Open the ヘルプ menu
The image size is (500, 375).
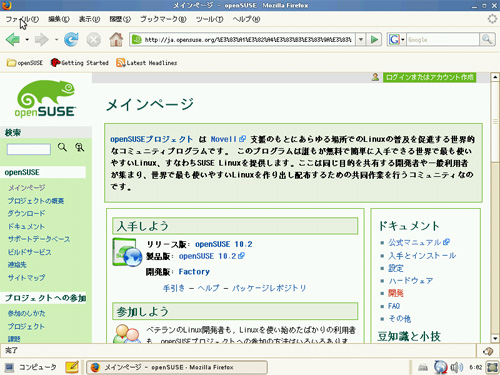click(246, 19)
